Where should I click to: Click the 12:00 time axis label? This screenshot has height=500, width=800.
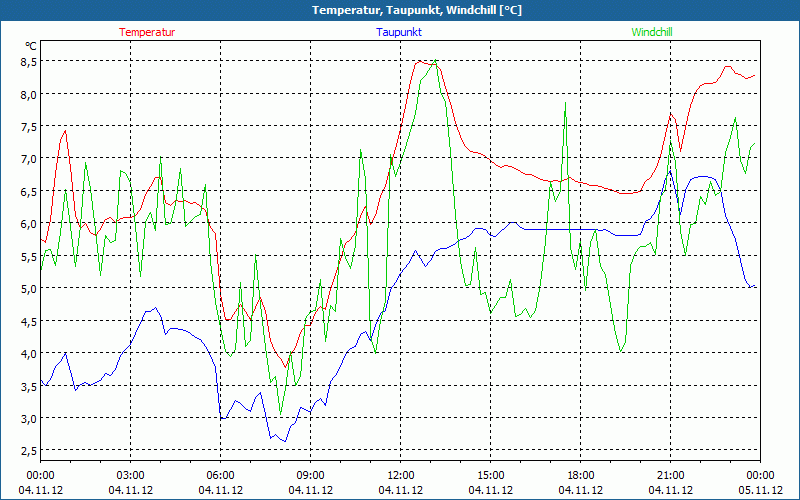401,476
